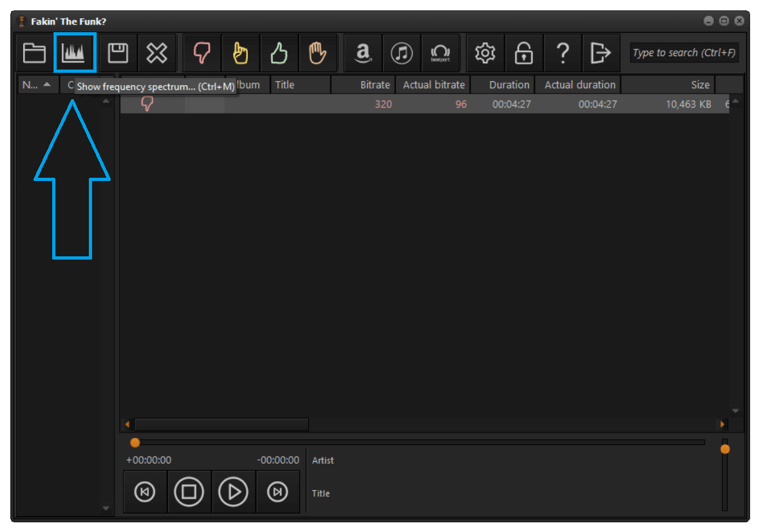The image size is (763, 532).
Task: Select the green thumbs-up toolbar icon
Action: pyautogui.click(x=279, y=53)
